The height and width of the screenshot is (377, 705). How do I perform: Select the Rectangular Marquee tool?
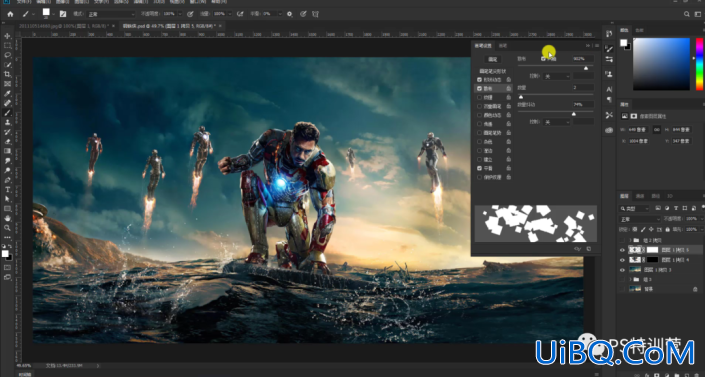(7, 45)
